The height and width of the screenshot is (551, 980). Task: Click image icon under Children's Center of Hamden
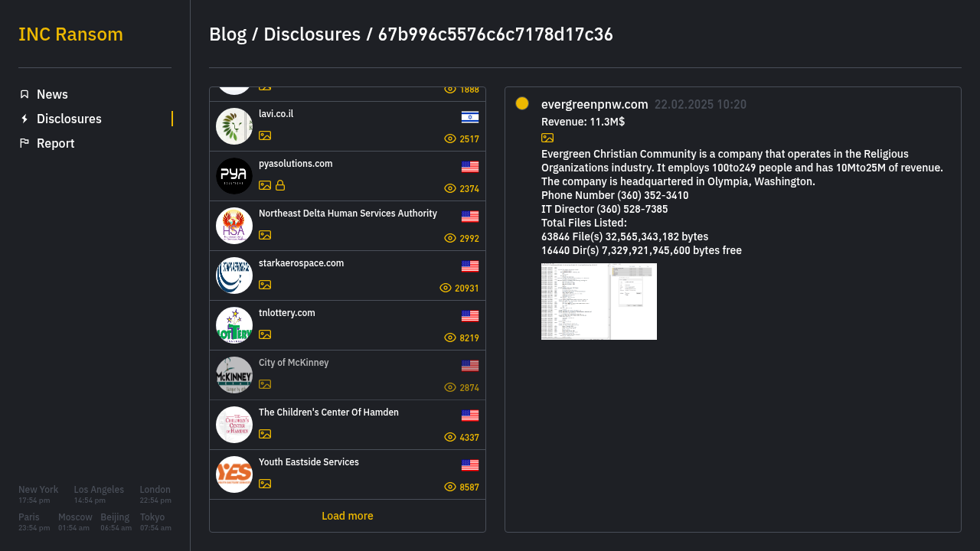coord(265,434)
